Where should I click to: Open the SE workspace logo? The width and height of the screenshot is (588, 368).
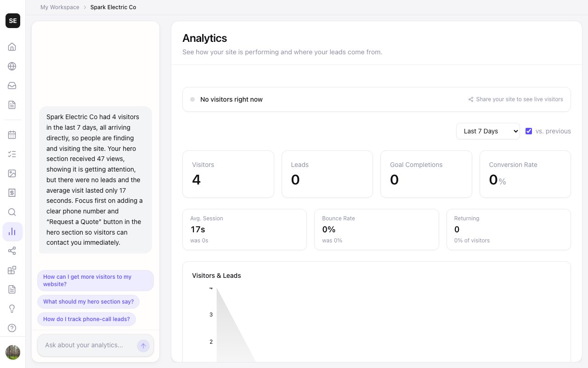click(x=13, y=21)
